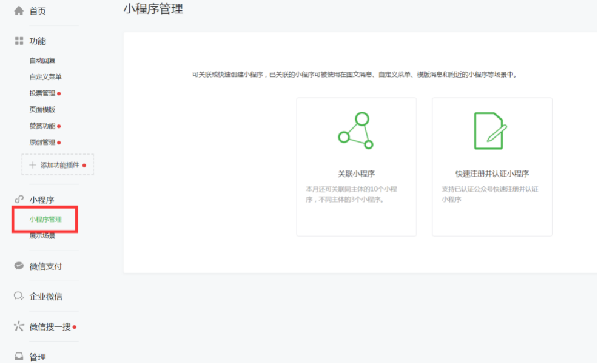Click the 关联小程序 card title
This screenshot has width=598, height=364.
(x=356, y=174)
